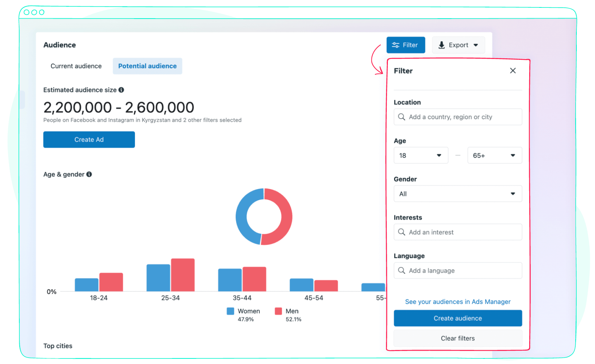Select the Potential audience tab

tap(147, 66)
